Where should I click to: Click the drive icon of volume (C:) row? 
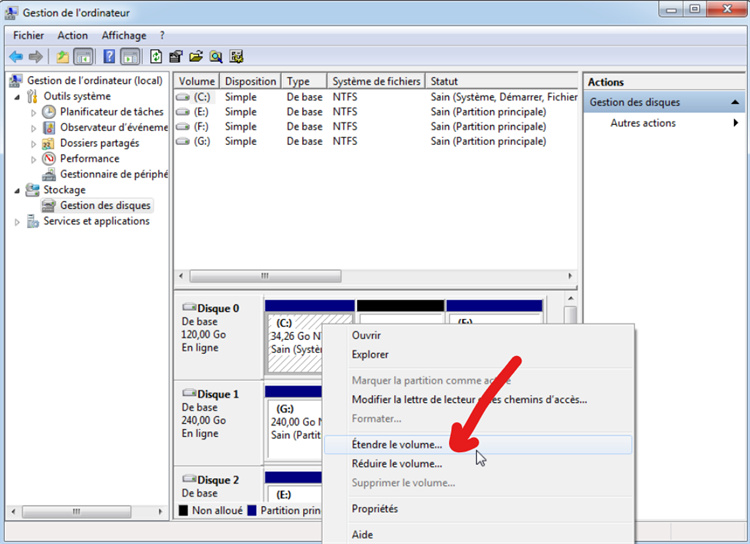183,97
